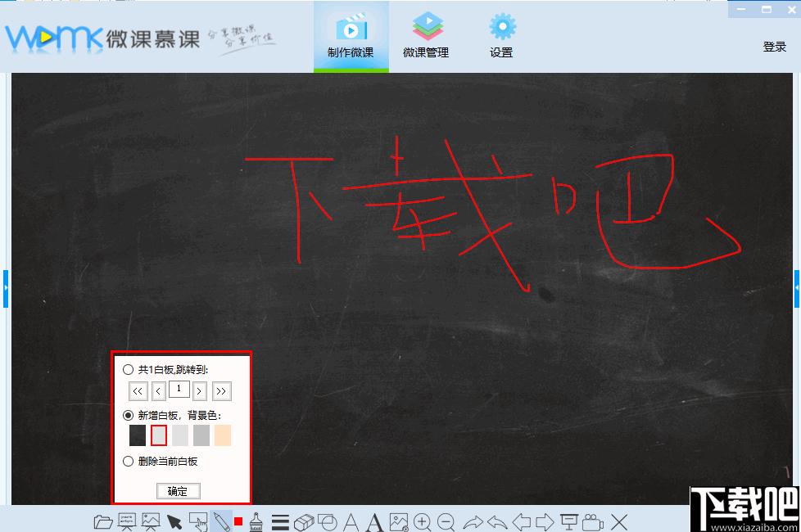Open the 设置 tab
This screenshot has height=532, width=801.
pyautogui.click(x=501, y=36)
